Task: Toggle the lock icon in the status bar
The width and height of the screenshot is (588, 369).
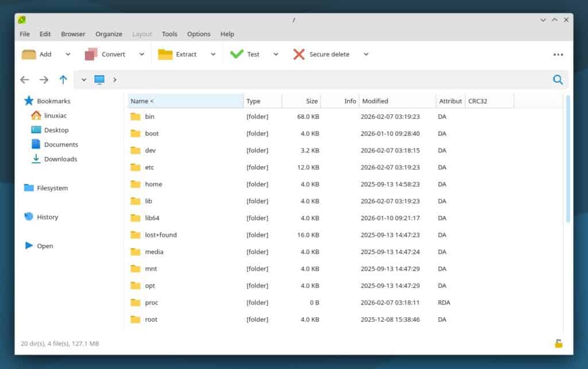Action: tap(556, 343)
